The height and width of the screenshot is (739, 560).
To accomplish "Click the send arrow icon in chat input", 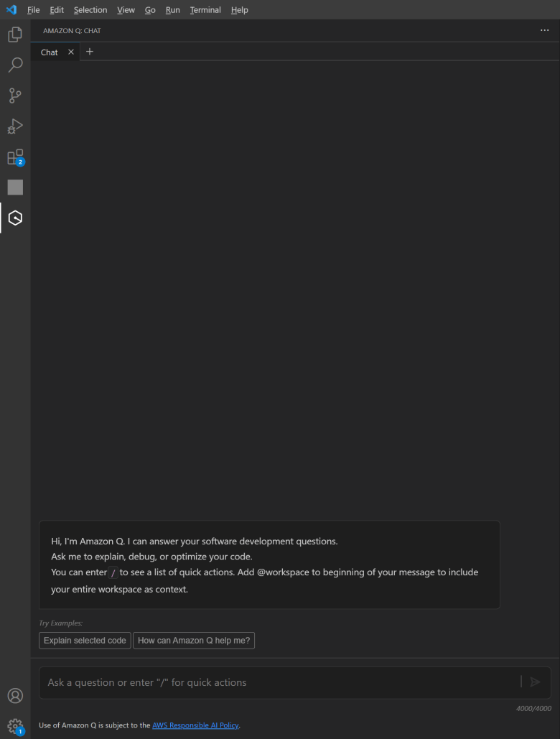I will 535,682.
